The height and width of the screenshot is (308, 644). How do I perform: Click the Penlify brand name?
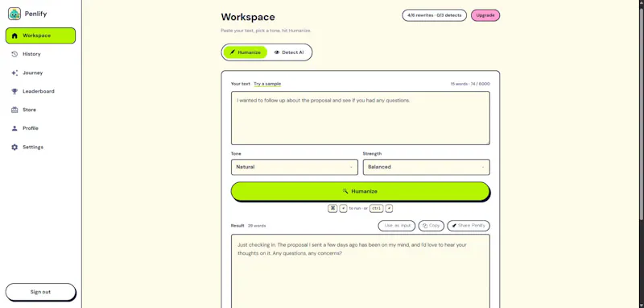[35, 14]
